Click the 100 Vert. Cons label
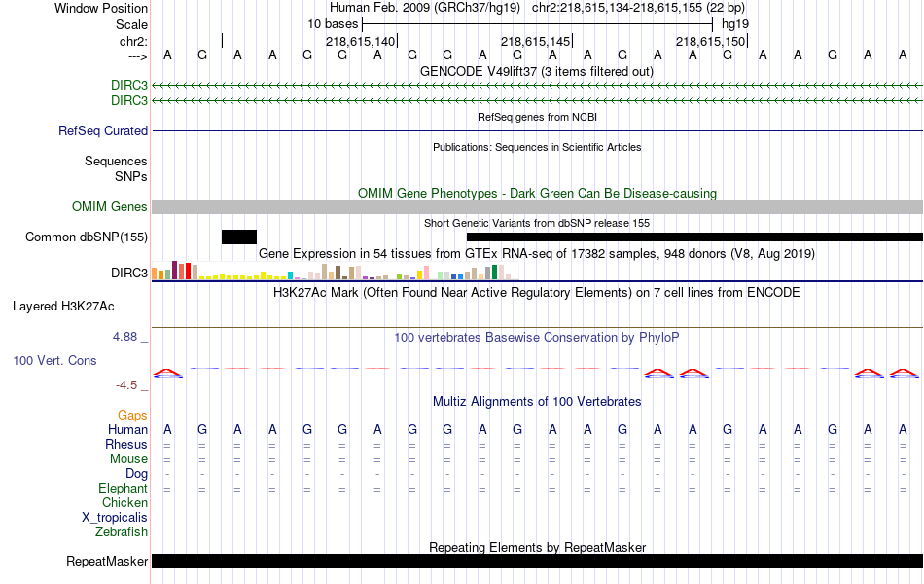Screen dimensions: 924x584 (54, 360)
